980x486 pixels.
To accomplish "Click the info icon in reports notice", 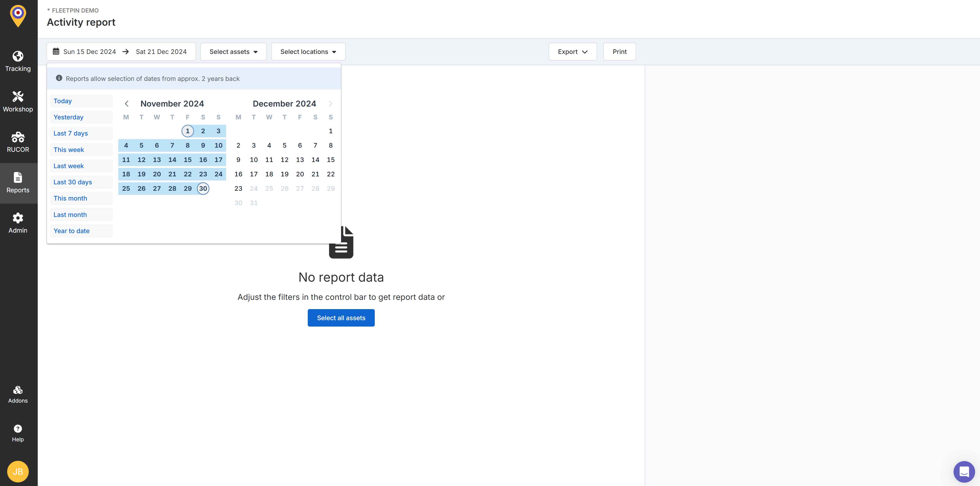I will pyautogui.click(x=59, y=78).
